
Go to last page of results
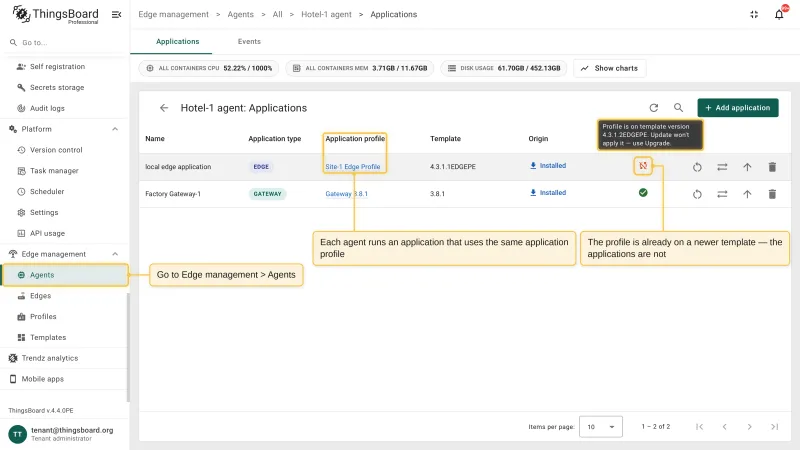click(x=774, y=427)
